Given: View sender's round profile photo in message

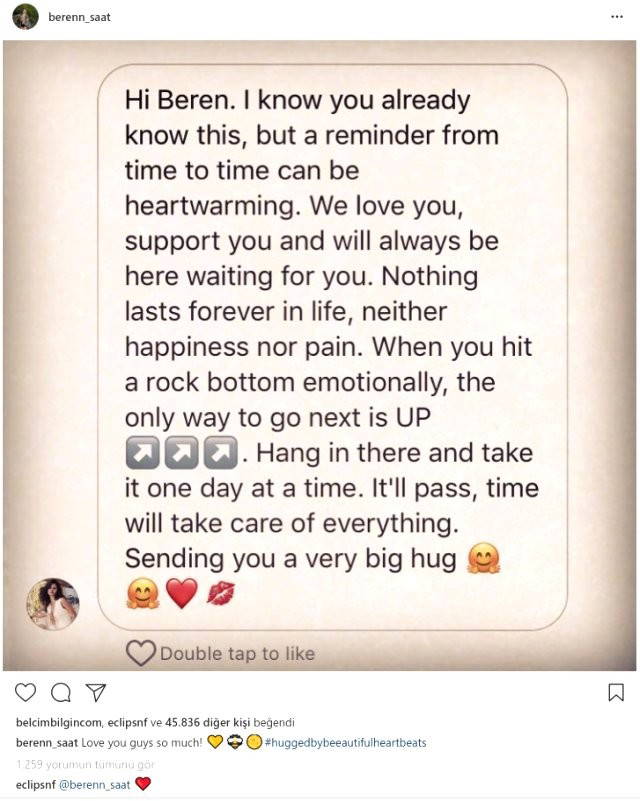Looking at the screenshot, I should tap(53, 604).
